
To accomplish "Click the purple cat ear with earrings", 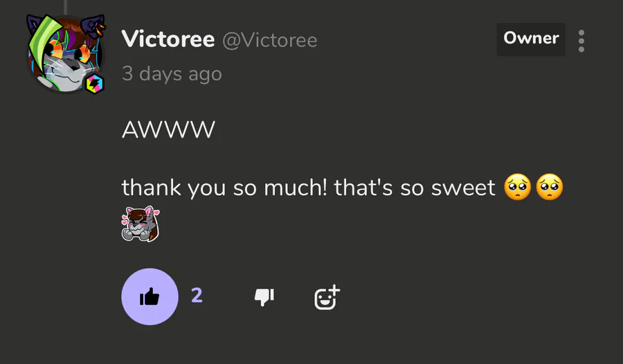I will (x=93, y=27).
